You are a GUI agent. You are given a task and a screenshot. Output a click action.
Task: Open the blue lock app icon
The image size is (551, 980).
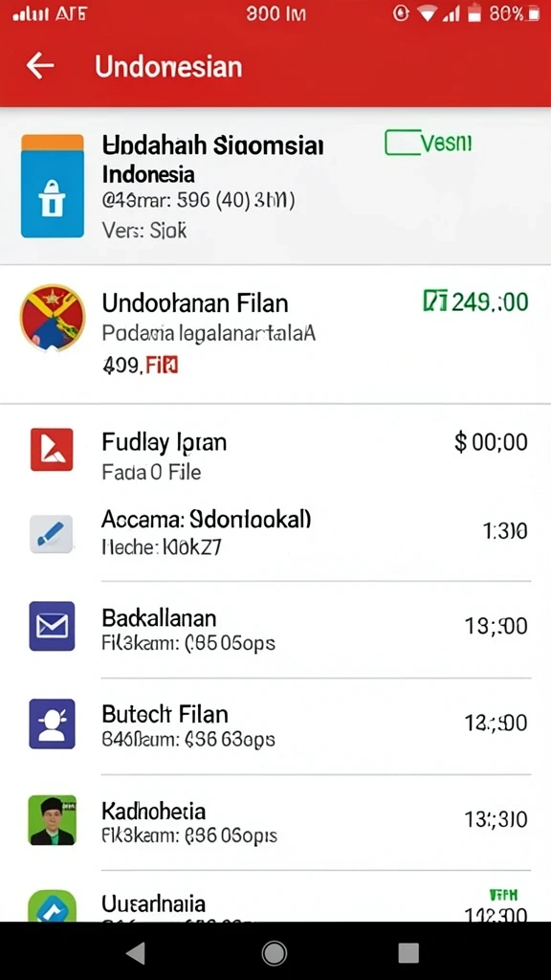pos(53,186)
